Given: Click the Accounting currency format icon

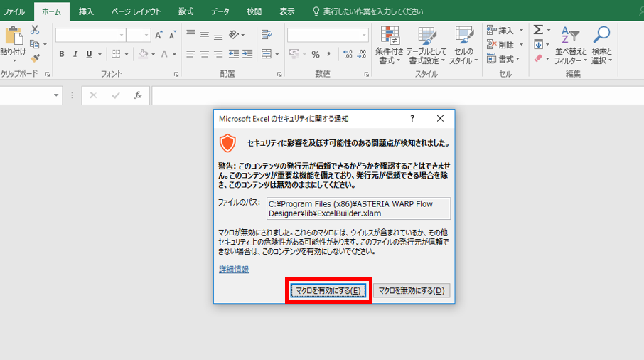Looking at the screenshot, I should (294, 54).
